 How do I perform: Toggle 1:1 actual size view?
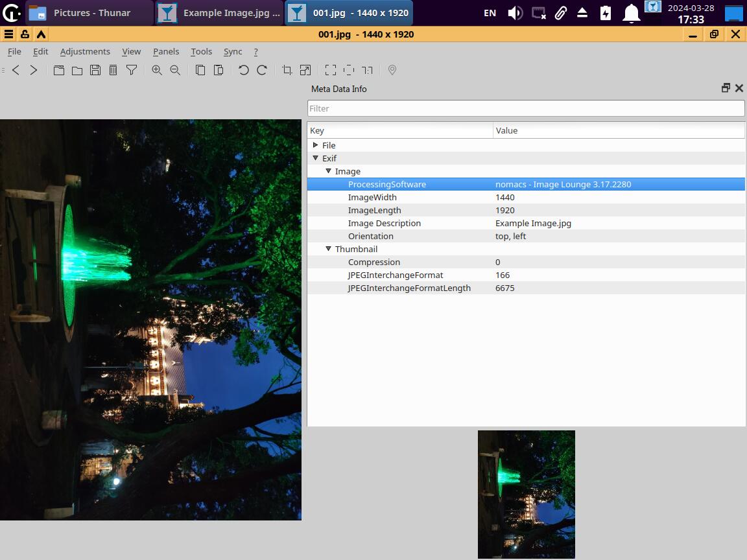[x=367, y=70]
